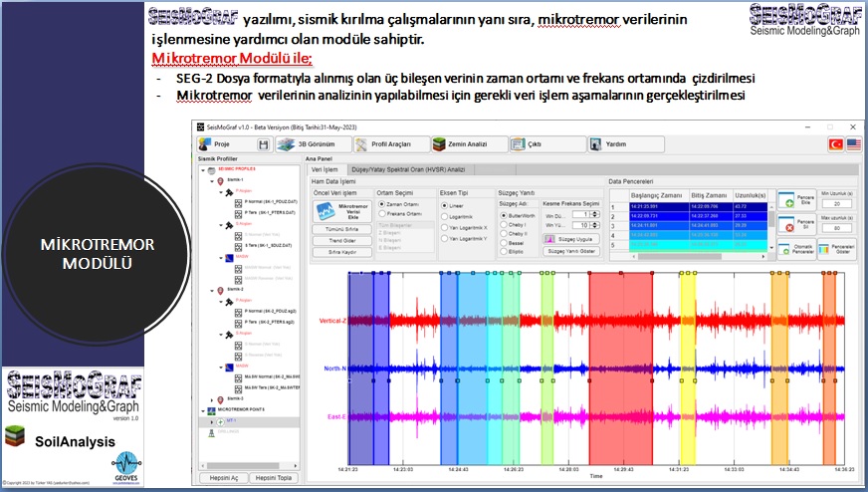This screenshot has width=868, height=492.
Task: Select the Sismik-3 location pin icon
Action: pyautogui.click(x=220, y=399)
